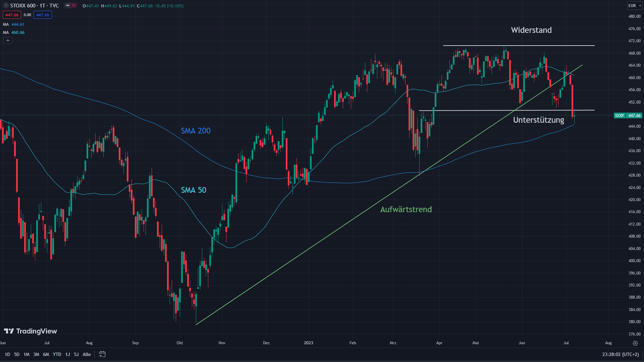Click the blue buy price 447.66 box
Image resolution: width=644 pixels, height=362 pixels.
(x=43, y=15)
